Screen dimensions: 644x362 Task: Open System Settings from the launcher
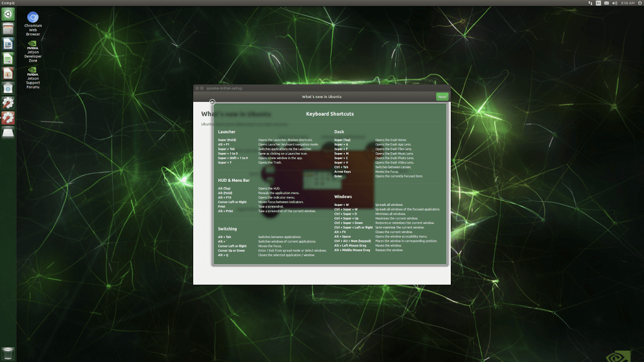tap(8, 103)
